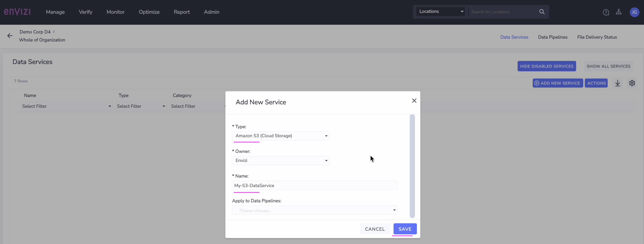
Task: Open the Apply to Data Pipelines dropdown
Action: [x=314, y=211]
